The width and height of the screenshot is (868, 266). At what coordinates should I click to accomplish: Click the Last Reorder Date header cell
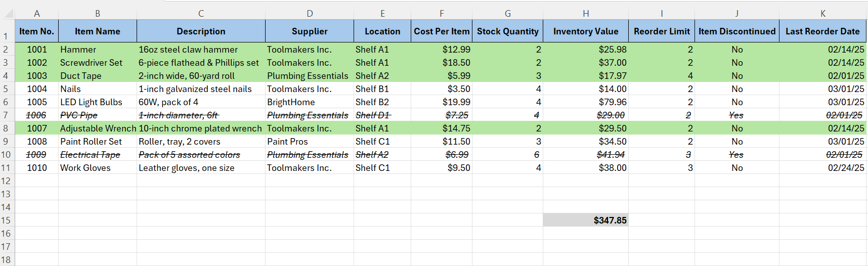tap(822, 31)
